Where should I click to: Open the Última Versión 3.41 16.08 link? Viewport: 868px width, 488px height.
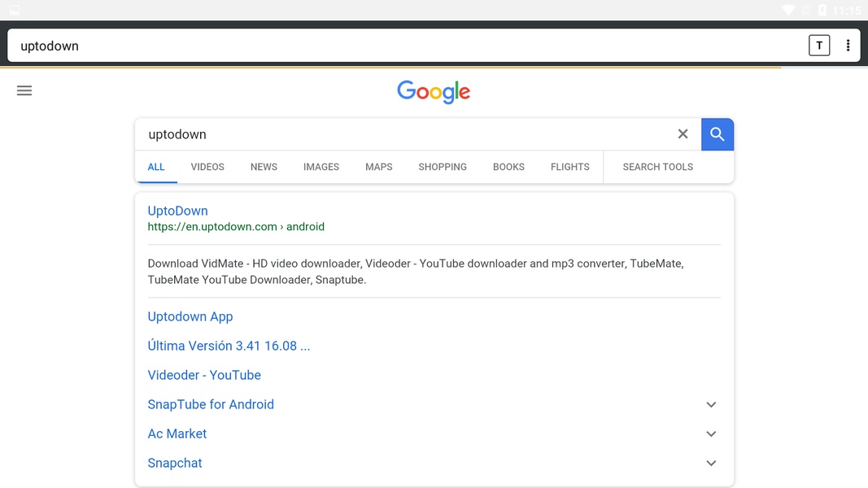click(229, 346)
